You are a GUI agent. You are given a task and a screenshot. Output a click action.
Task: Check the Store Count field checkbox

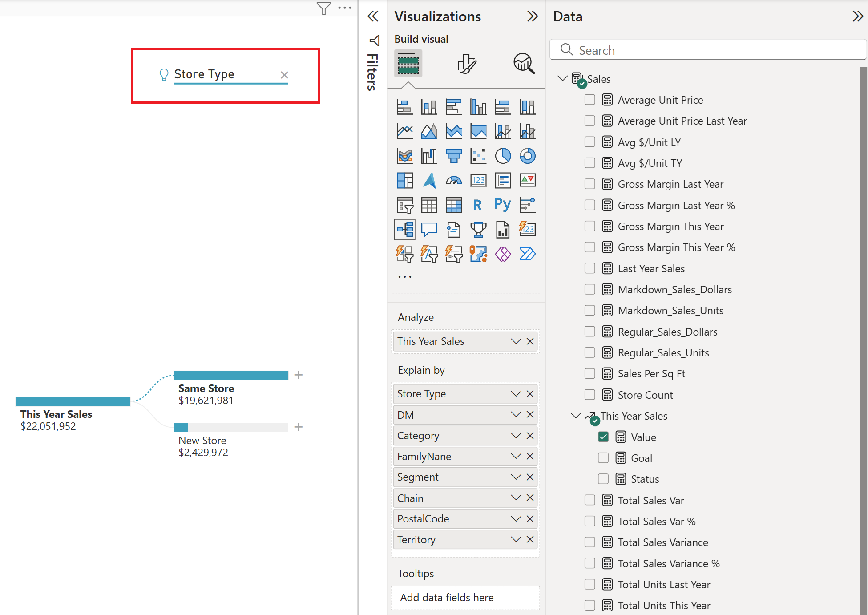(589, 394)
